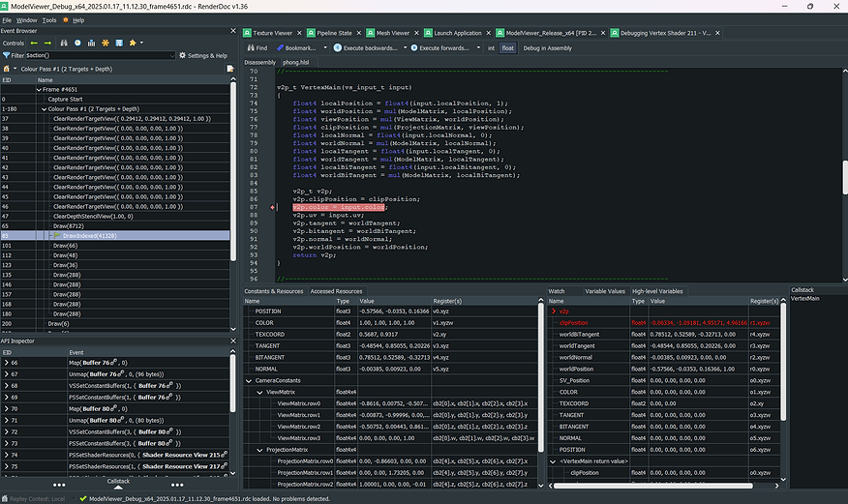The height and width of the screenshot is (504, 848).
Task: Switch to the Disassembly tab
Action: 260,62
